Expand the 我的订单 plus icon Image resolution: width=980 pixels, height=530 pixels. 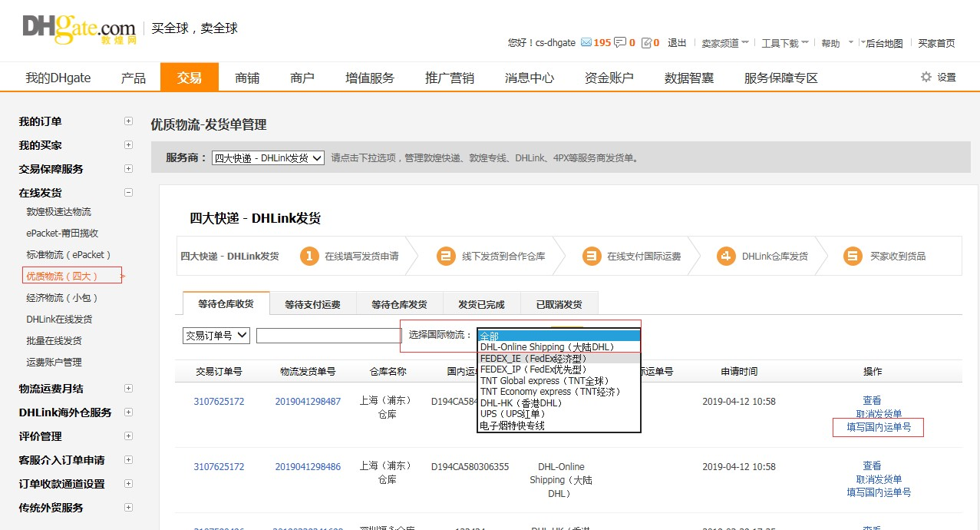(x=128, y=121)
